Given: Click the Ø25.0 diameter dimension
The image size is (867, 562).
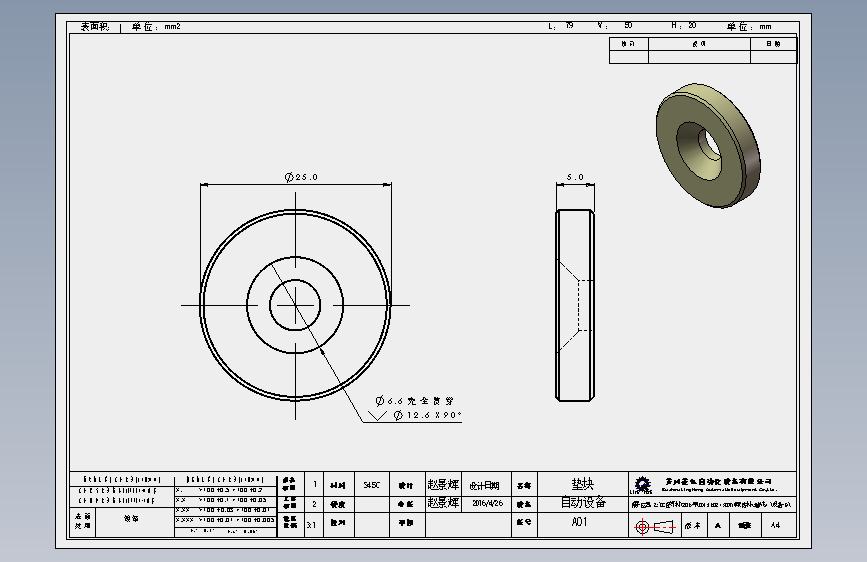Looking at the screenshot, I should (x=301, y=177).
